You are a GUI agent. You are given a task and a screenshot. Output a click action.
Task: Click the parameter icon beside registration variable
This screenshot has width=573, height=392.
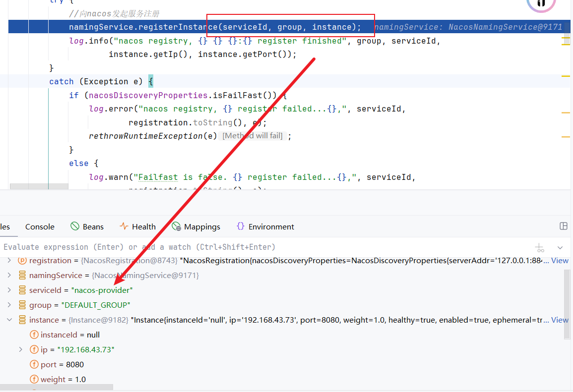click(22, 261)
